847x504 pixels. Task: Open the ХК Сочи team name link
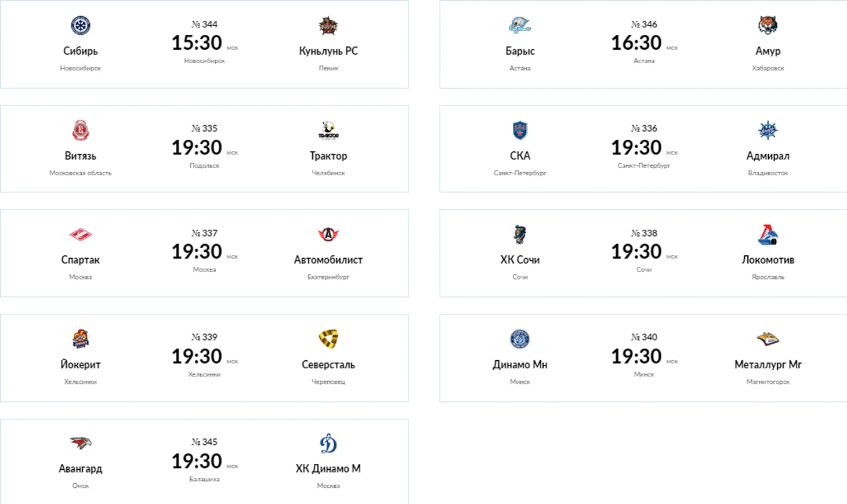520,260
